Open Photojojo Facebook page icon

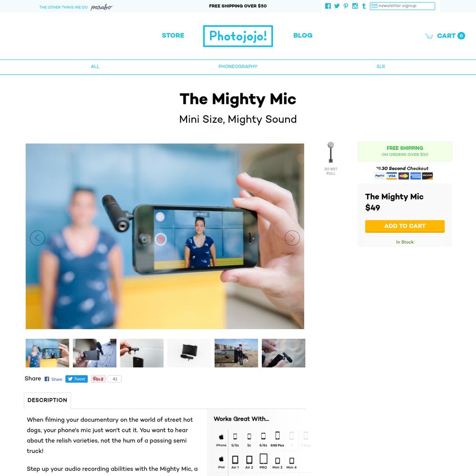tap(328, 6)
